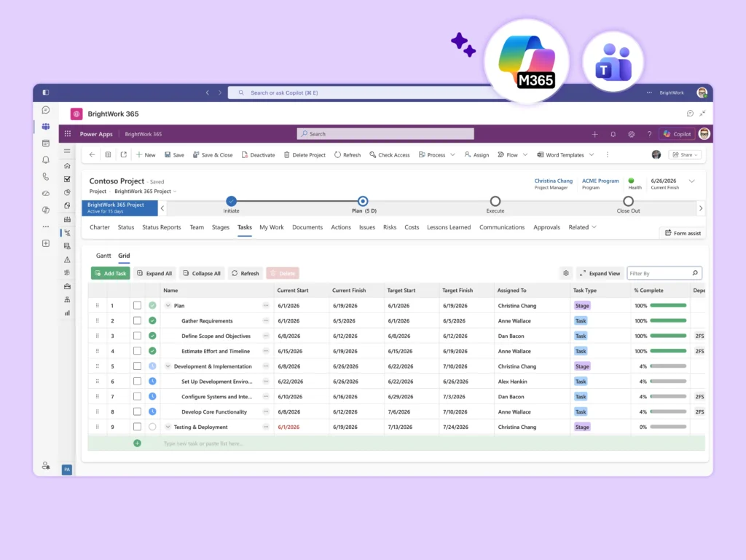Click the green add row plus icon
The width and height of the screenshot is (746, 560).
tap(137, 443)
